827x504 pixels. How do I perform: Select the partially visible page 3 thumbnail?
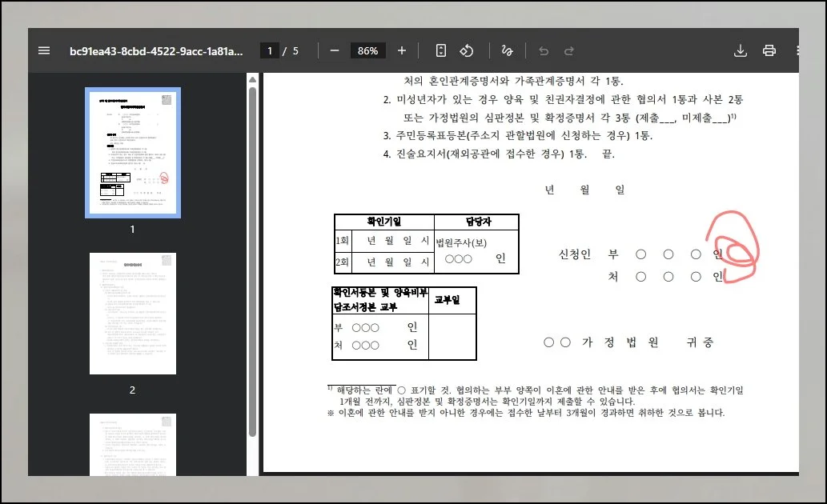click(x=133, y=444)
